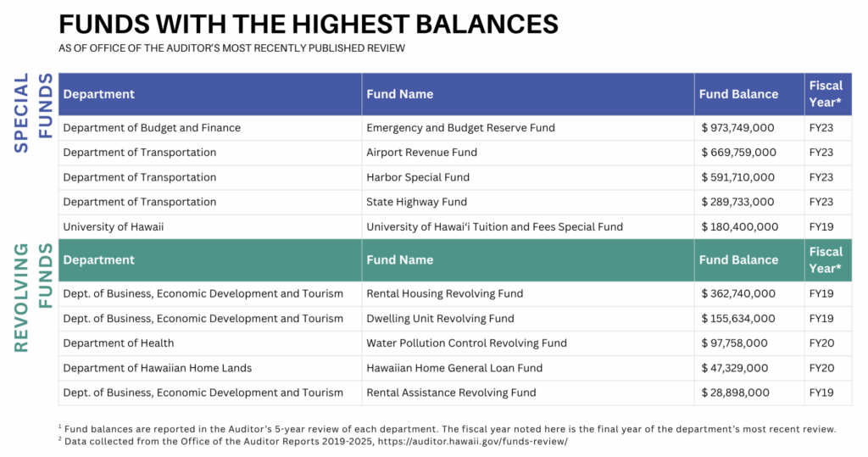This screenshot has height=457, width=868.
Task: Click the Special Funds 'Fund Balance' header
Action: click(738, 94)
